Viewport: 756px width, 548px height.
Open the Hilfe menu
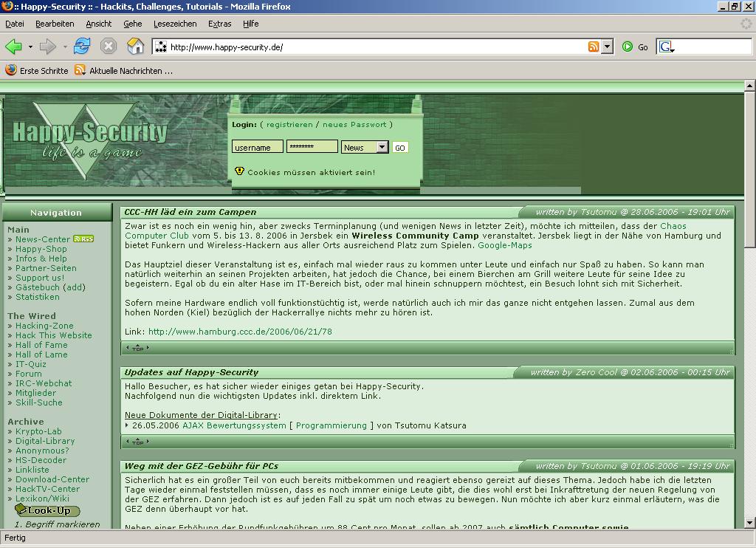coord(251,24)
